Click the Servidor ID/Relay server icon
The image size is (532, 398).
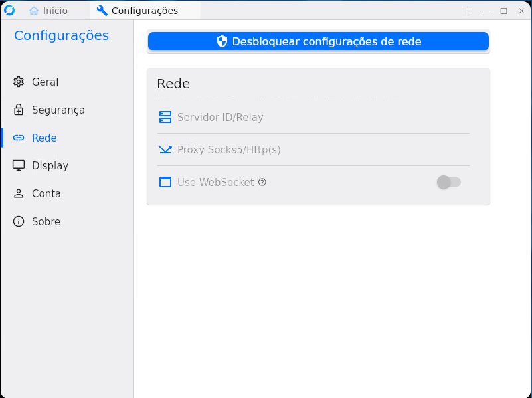pos(165,117)
